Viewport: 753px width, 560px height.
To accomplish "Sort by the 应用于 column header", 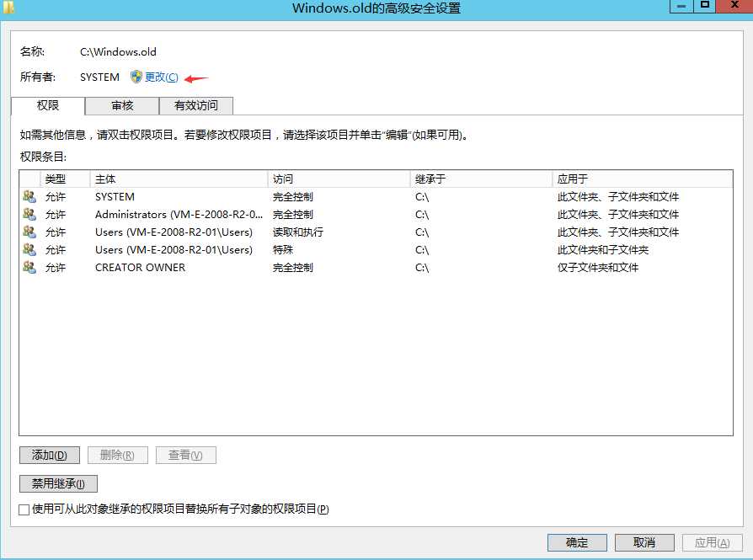I will pos(643,179).
